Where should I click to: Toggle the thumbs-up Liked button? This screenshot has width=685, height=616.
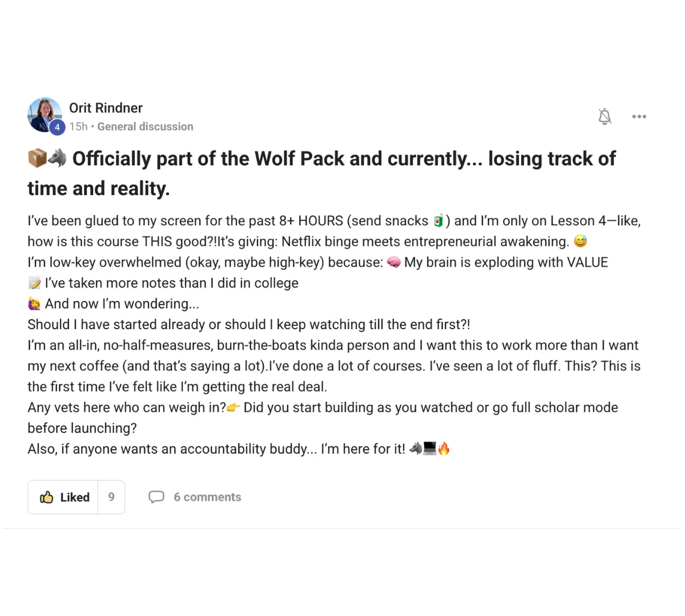pos(63,497)
